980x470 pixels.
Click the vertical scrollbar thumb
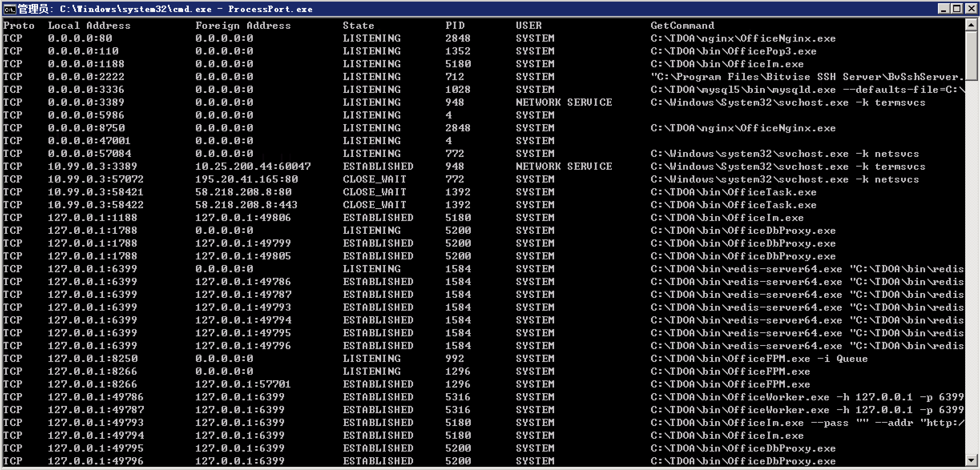971,56
